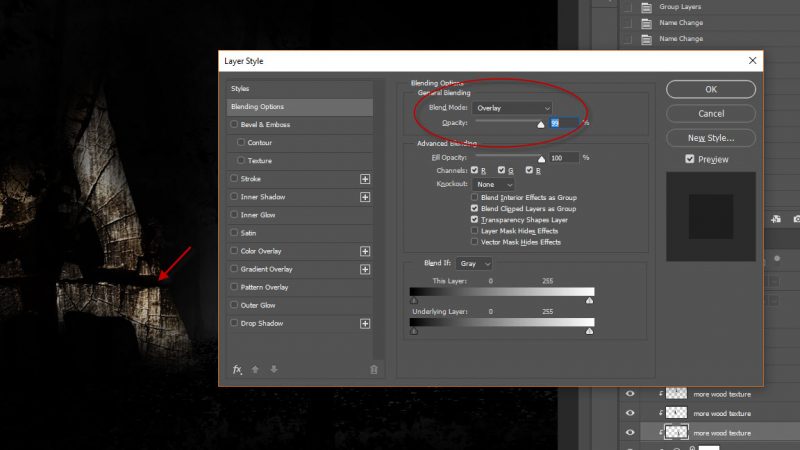This screenshot has width=800, height=450.
Task: Click plus icon beside Drop Shadow
Action: pyautogui.click(x=365, y=323)
